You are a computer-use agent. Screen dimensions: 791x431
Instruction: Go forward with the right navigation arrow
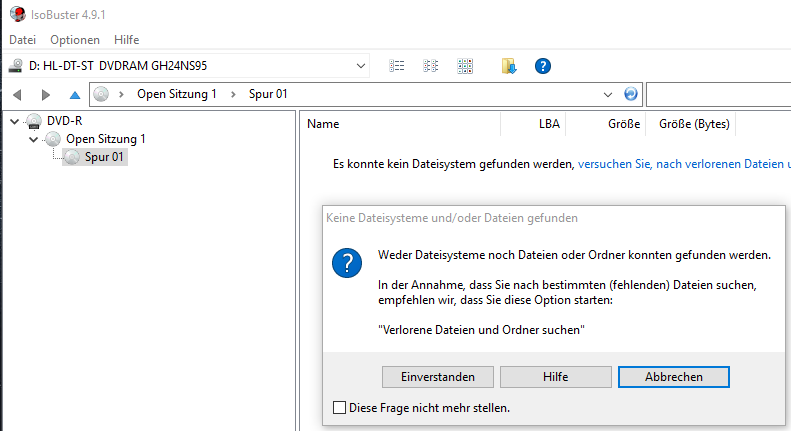coord(45,94)
